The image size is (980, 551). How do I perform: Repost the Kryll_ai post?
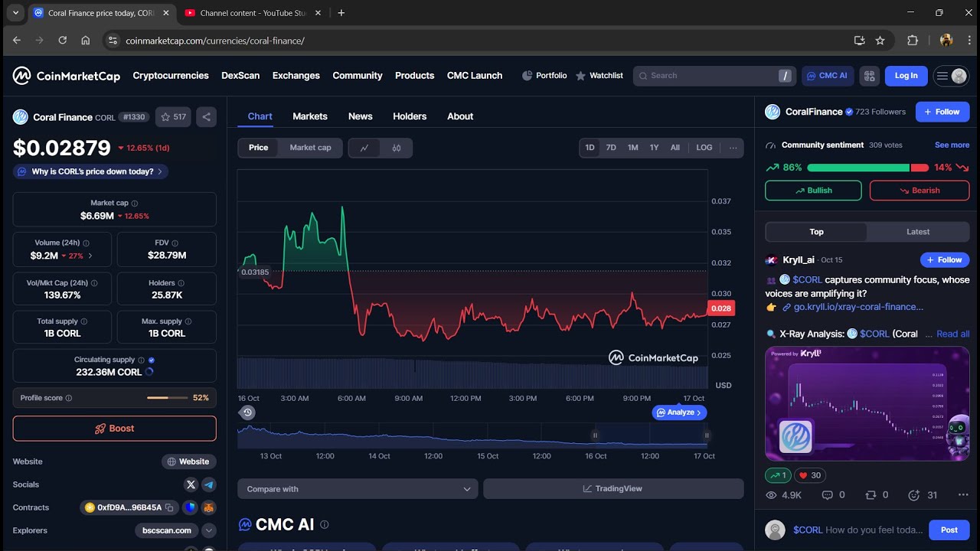point(877,495)
